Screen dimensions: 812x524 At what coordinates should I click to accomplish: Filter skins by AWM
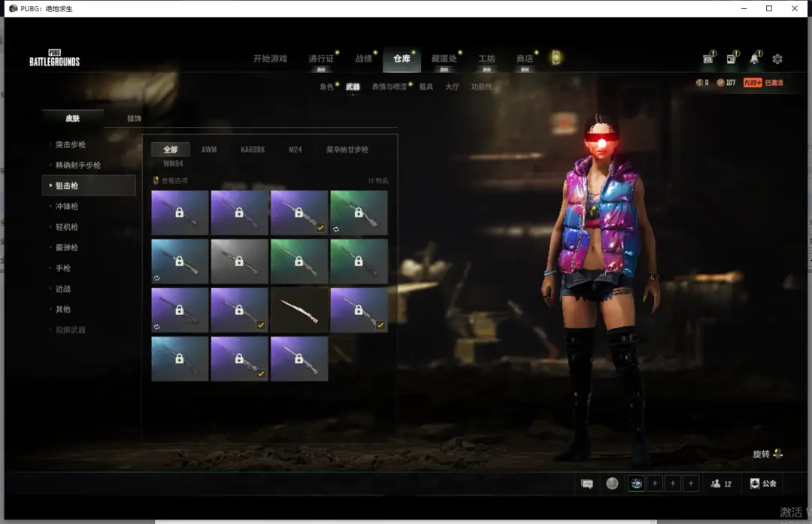click(x=209, y=149)
